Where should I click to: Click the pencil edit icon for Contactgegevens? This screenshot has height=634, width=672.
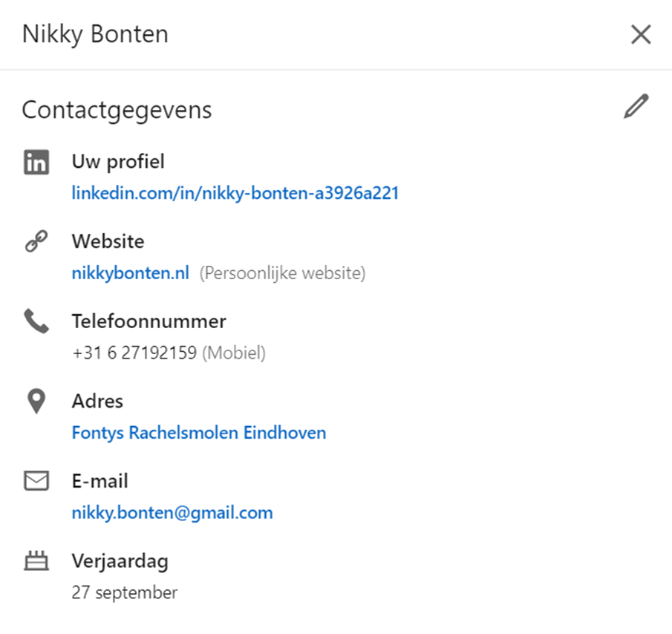click(636, 106)
